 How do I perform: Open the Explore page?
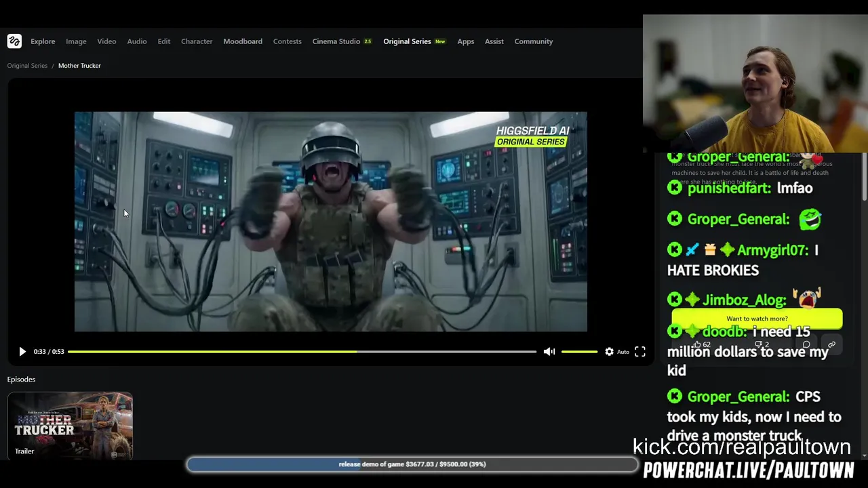tap(43, 41)
